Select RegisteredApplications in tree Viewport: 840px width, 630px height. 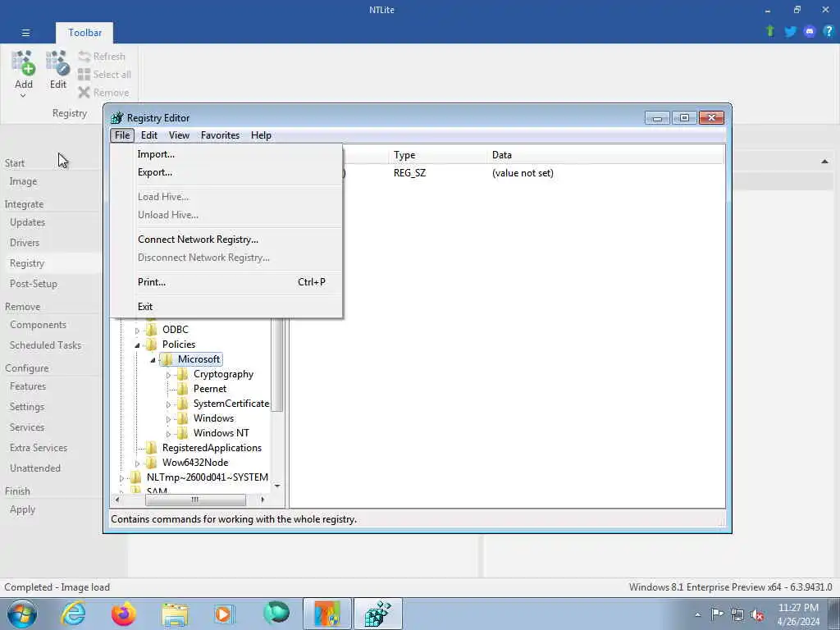pos(212,448)
